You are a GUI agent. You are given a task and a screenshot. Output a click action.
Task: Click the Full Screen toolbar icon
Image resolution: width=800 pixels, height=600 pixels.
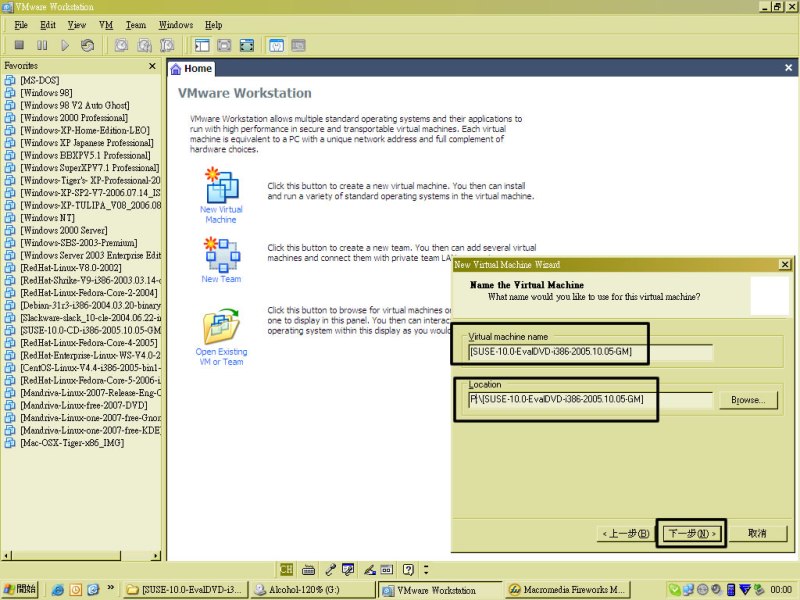click(247, 45)
